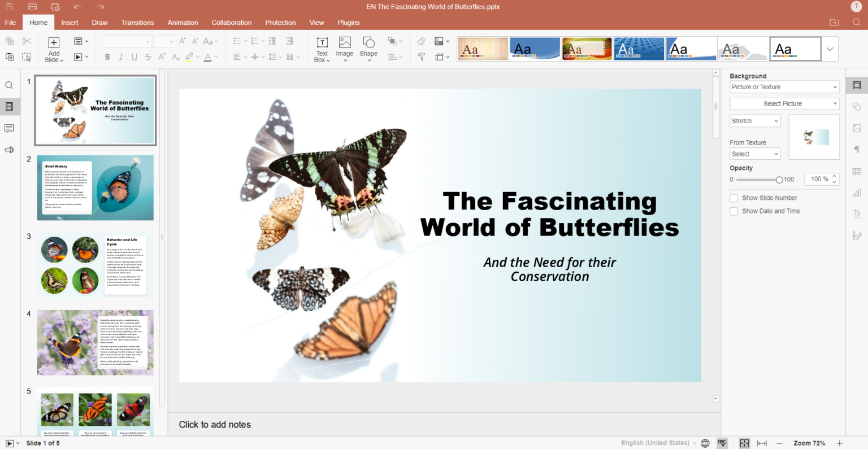Screen dimensions: 868x449
Task: Click the Search icon in left sidebar
Action: [9, 86]
